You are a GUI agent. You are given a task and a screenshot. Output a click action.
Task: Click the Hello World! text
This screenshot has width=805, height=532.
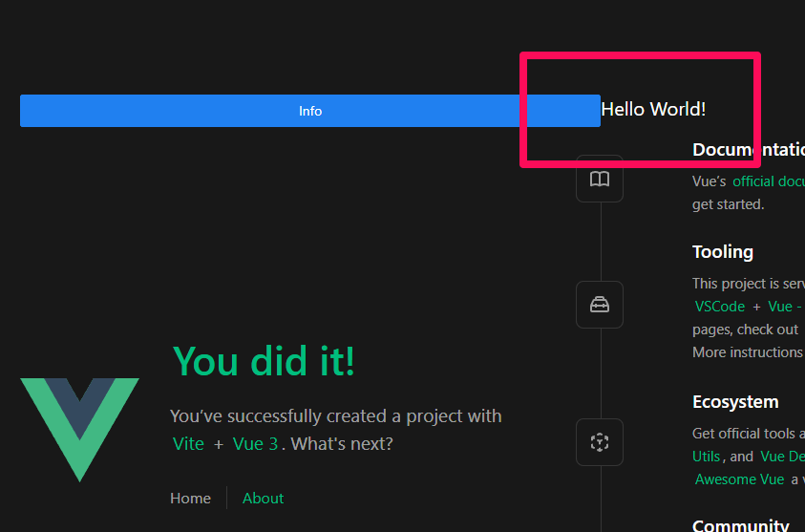pos(653,109)
